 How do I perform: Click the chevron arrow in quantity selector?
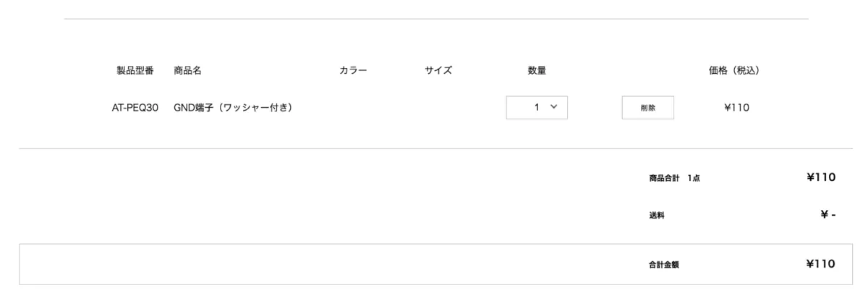click(x=554, y=107)
